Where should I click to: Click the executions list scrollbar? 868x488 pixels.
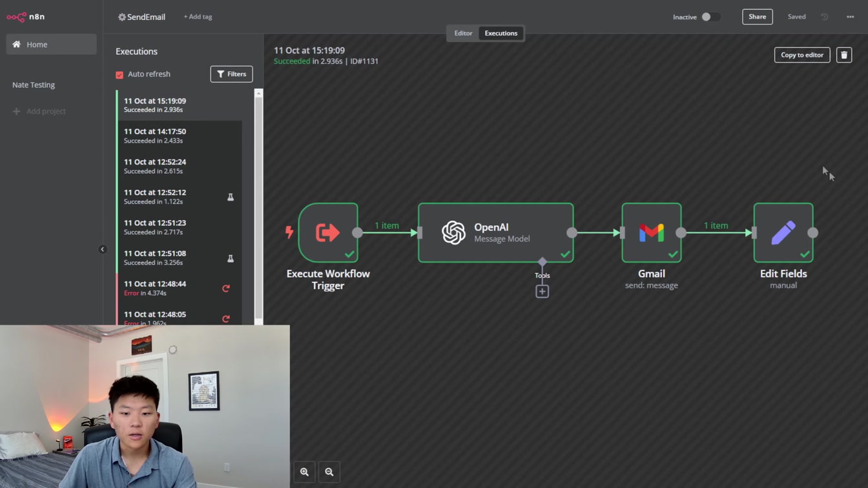click(x=258, y=207)
